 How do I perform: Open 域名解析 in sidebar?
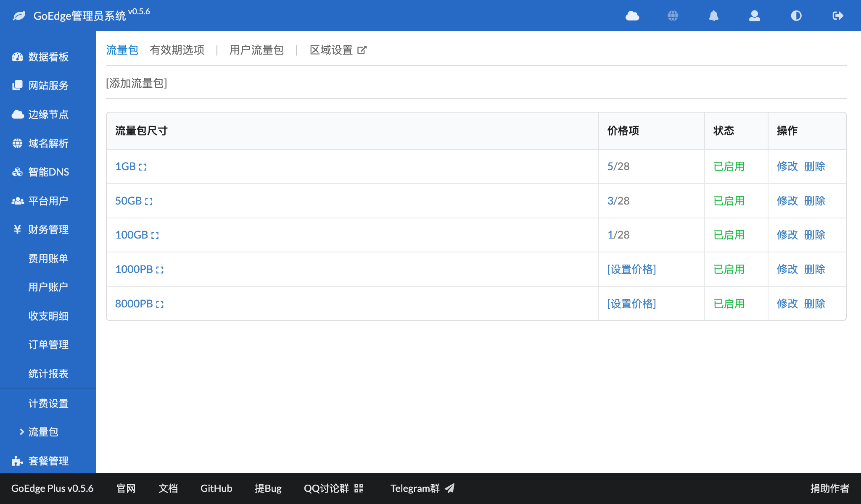[40, 143]
